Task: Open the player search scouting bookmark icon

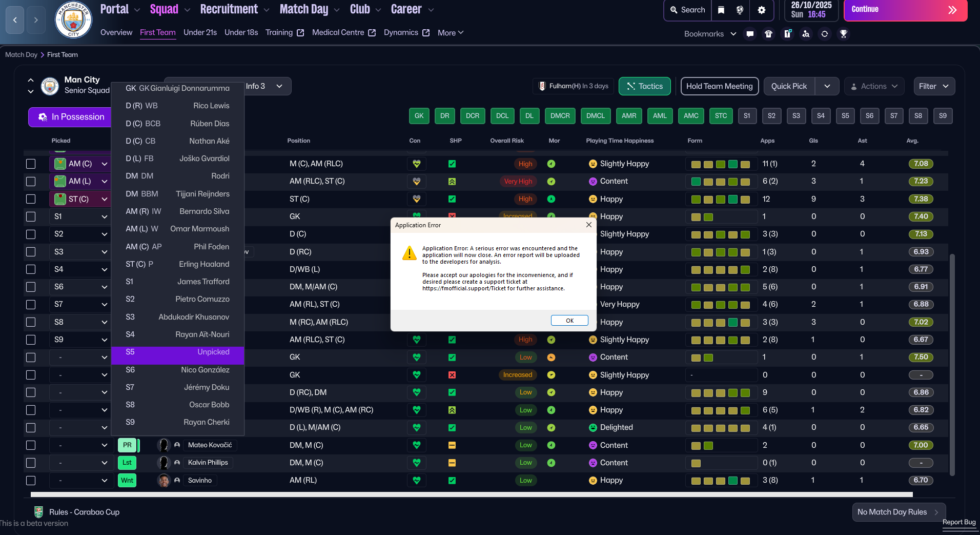Action: 806,34
